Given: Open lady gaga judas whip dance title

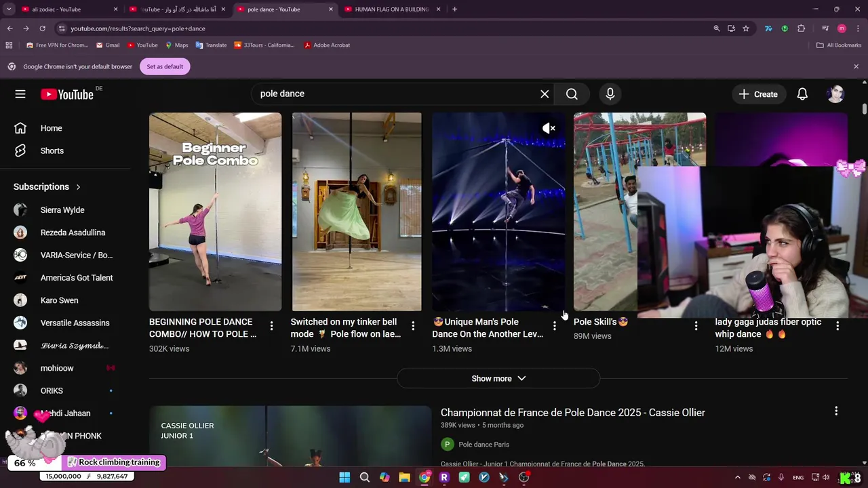Looking at the screenshot, I should click(768, 328).
